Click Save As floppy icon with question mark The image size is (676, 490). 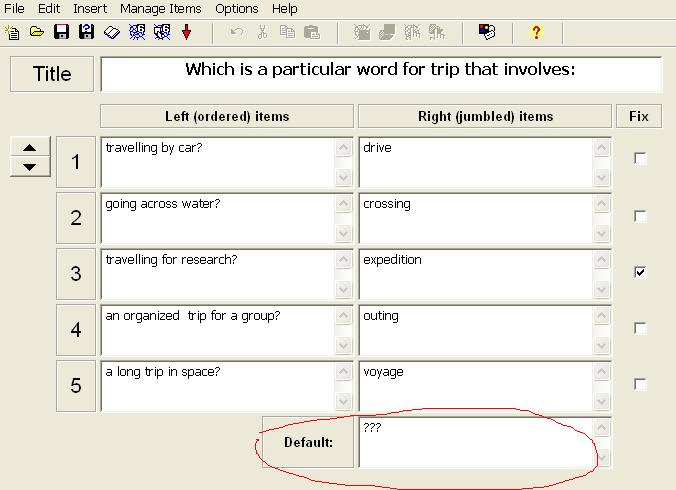click(87, 32)
